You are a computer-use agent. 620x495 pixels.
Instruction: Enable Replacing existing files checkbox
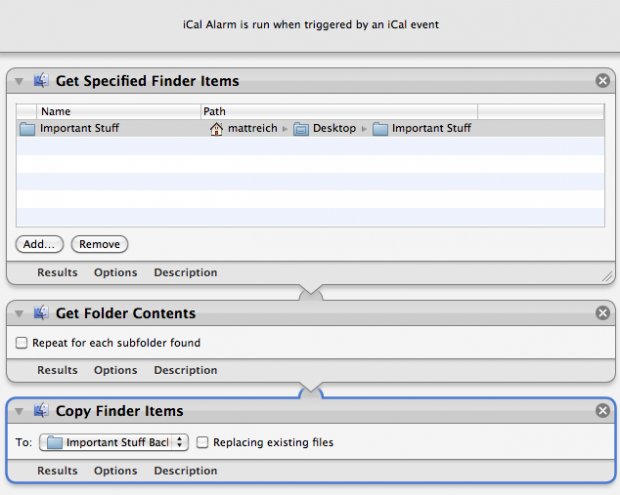pos(202,442)
